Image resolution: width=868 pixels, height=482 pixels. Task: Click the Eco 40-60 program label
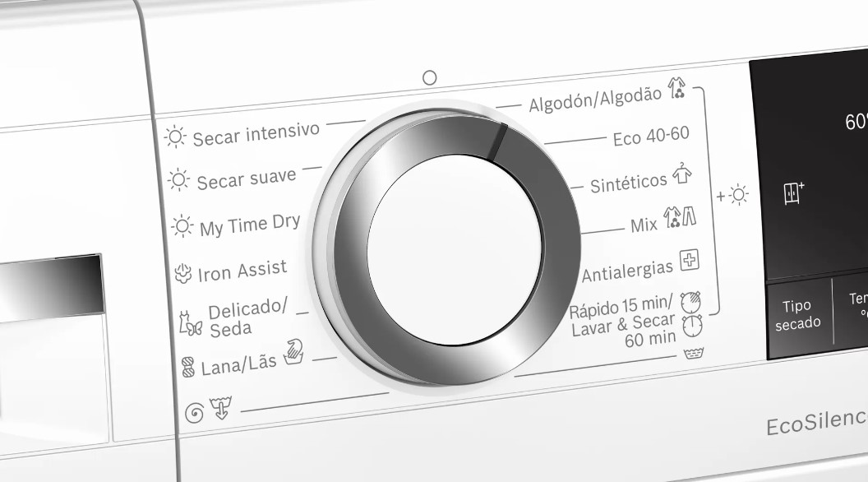tap(651, 136)
